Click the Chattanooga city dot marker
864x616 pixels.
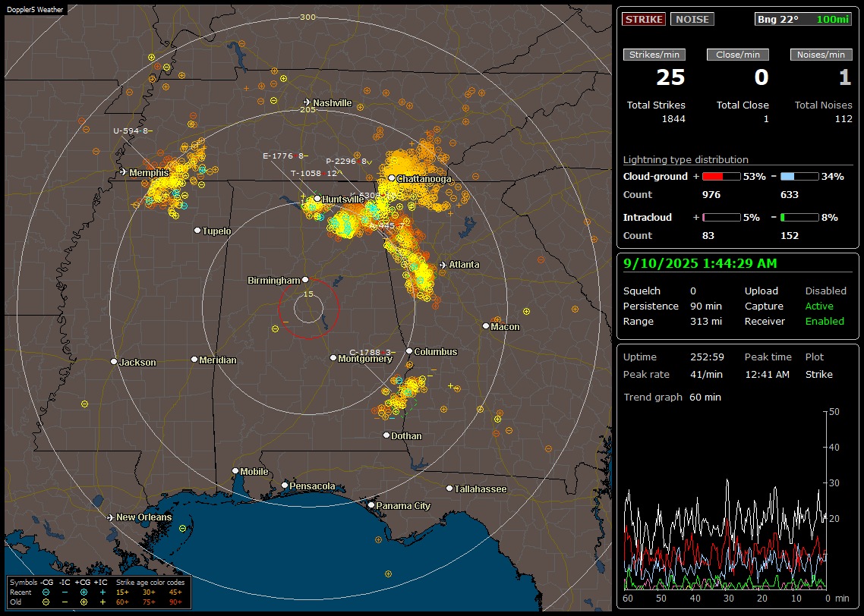point(392,178)
